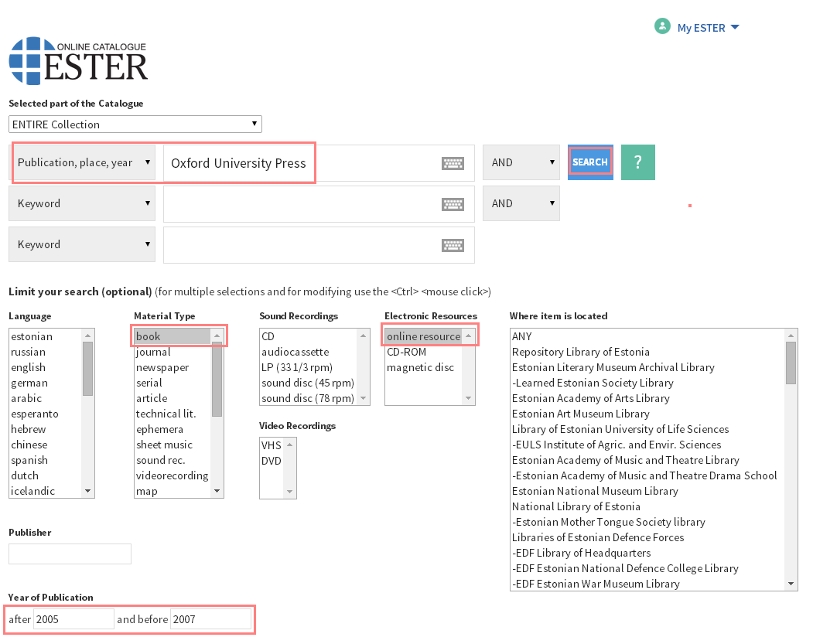Select 'magnetic disc' in Electronic Resources list
This screenshot has height=644, width=813.
tap(424, 367)
